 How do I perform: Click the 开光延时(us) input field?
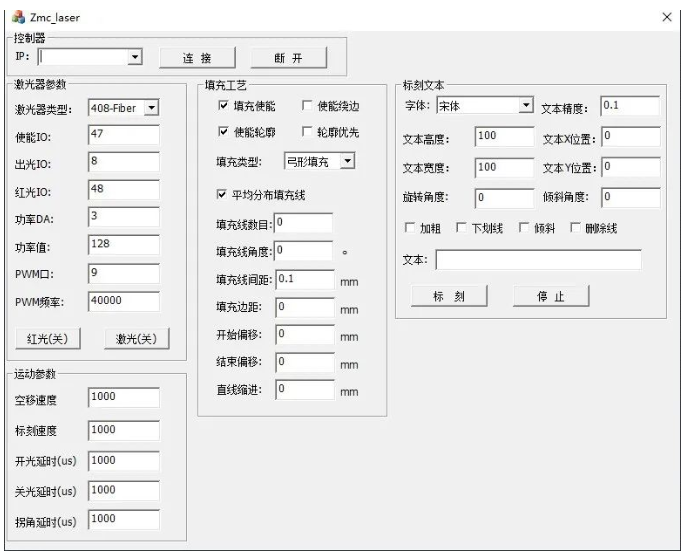pos(124,461)
